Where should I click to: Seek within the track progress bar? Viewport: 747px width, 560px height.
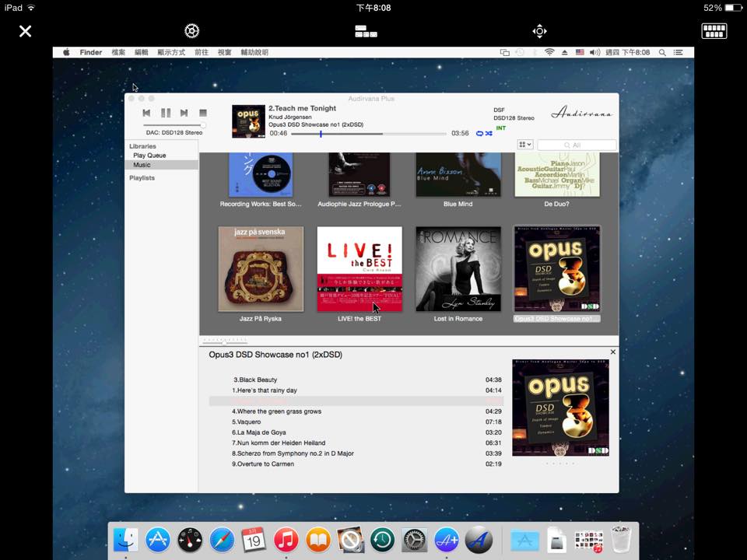tap(368, 134)
